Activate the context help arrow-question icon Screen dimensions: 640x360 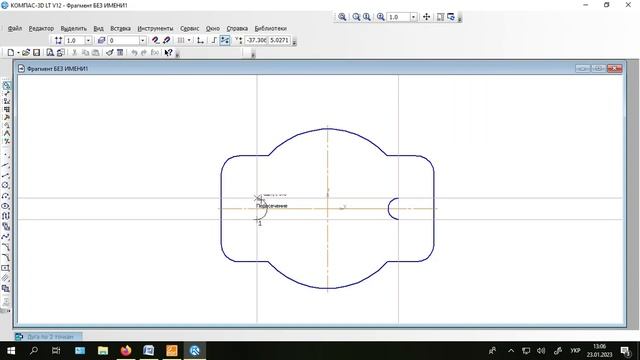click(x=168, y=53)
